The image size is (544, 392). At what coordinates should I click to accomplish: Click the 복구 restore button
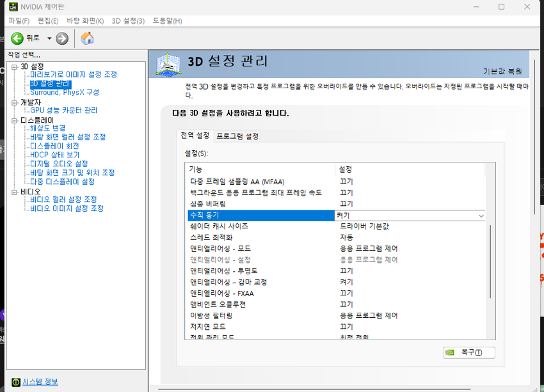point(469,352)
